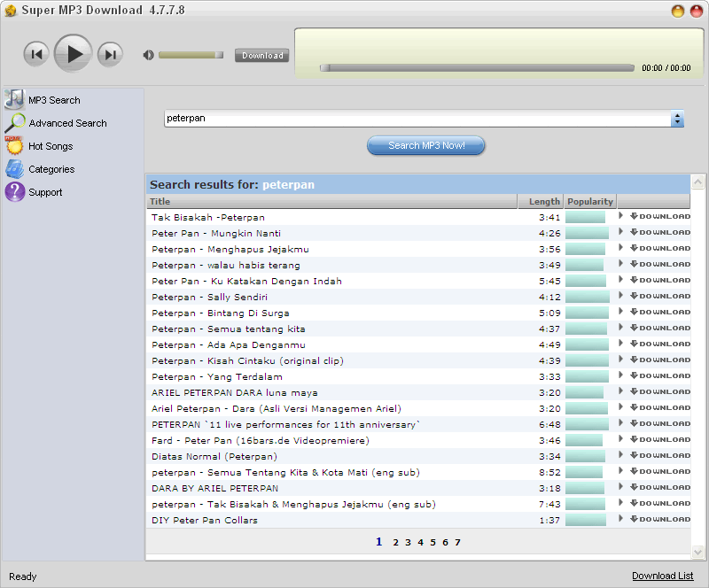
Task: Click the previous track button
Action: (x=36, y=54)
